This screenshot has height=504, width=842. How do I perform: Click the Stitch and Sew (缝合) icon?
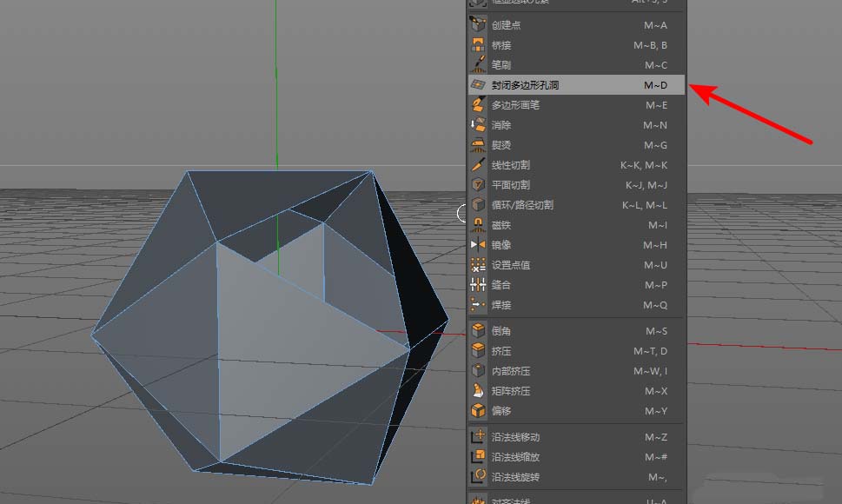click(477, 284)
